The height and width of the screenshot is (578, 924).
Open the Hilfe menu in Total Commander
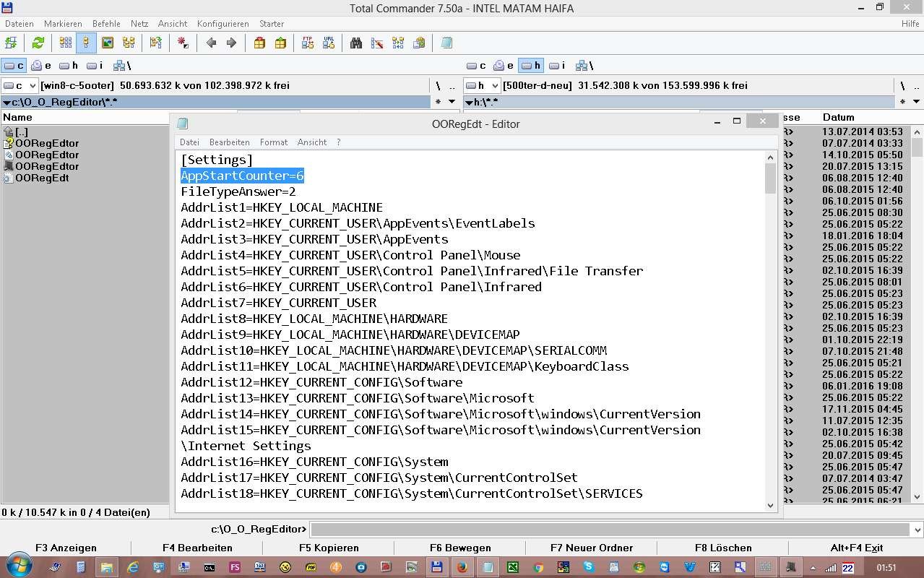pos(910,24)
